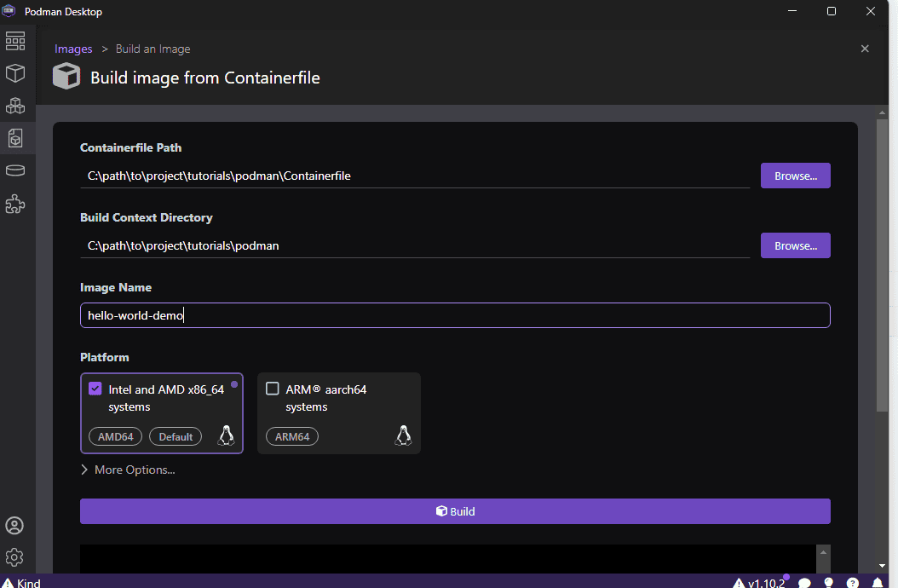
Task: Open the help question-mark icon
Action: pyautogui.click(x=853, y=583)
